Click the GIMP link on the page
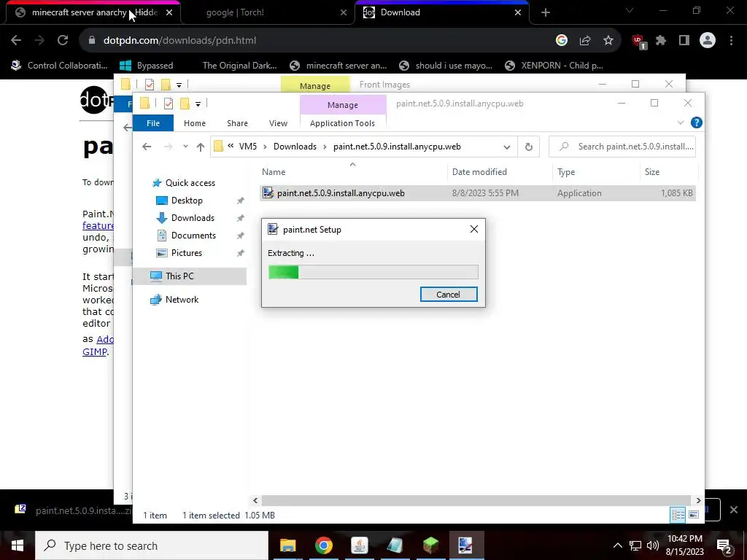747x560 pixels. (94, 352)
